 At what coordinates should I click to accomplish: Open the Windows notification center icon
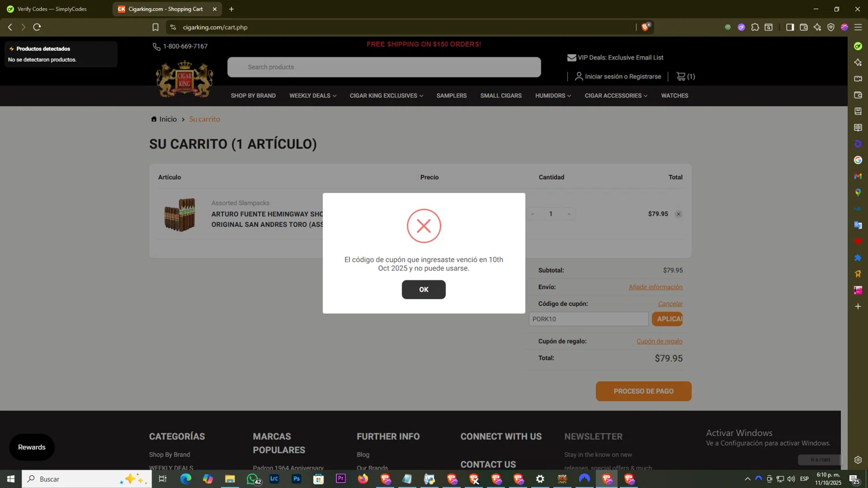854,479
